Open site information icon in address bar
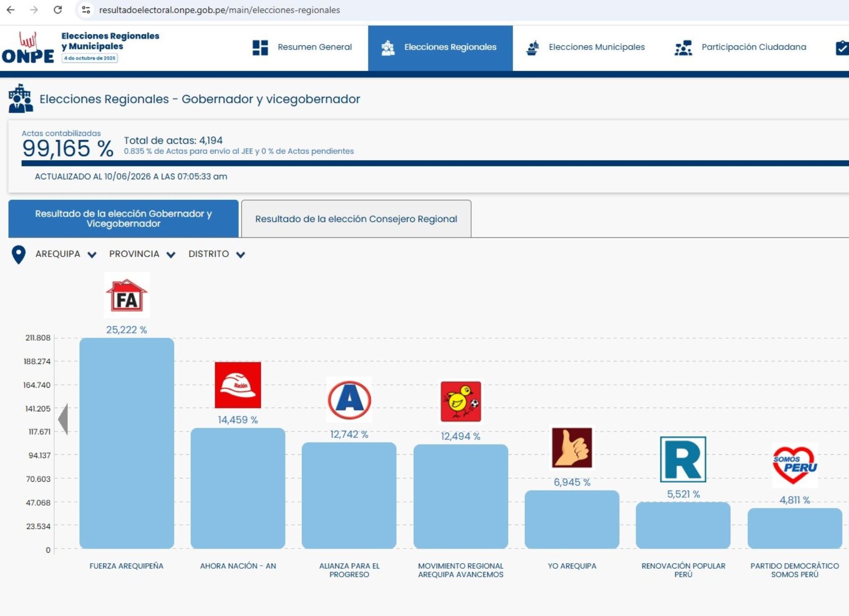 coord(86,10)
